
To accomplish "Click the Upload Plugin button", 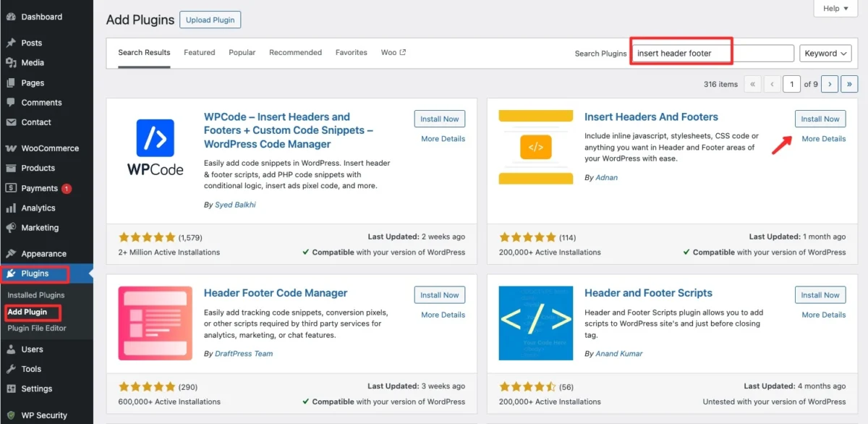I will coord(210,20).
